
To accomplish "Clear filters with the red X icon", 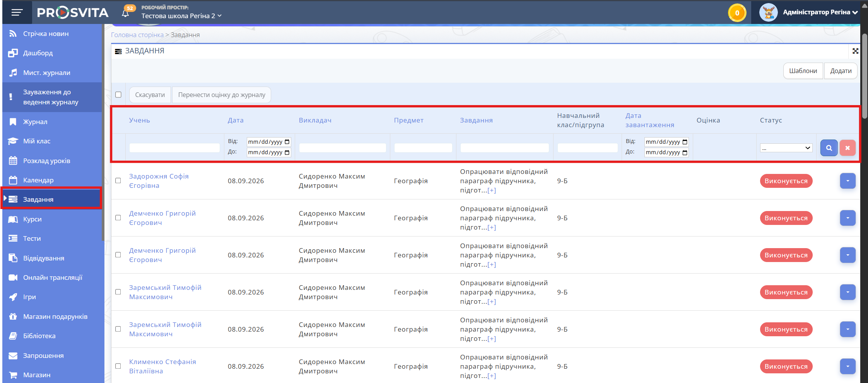I will [x=847, y=148].
